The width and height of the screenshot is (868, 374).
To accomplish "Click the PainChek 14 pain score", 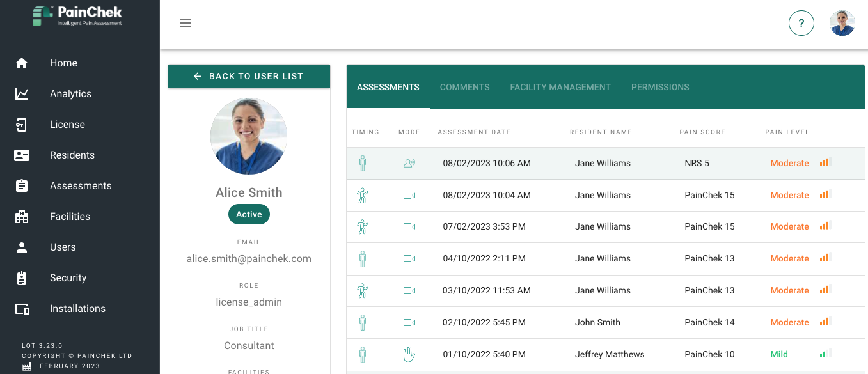I will click(x=709, y=322).
